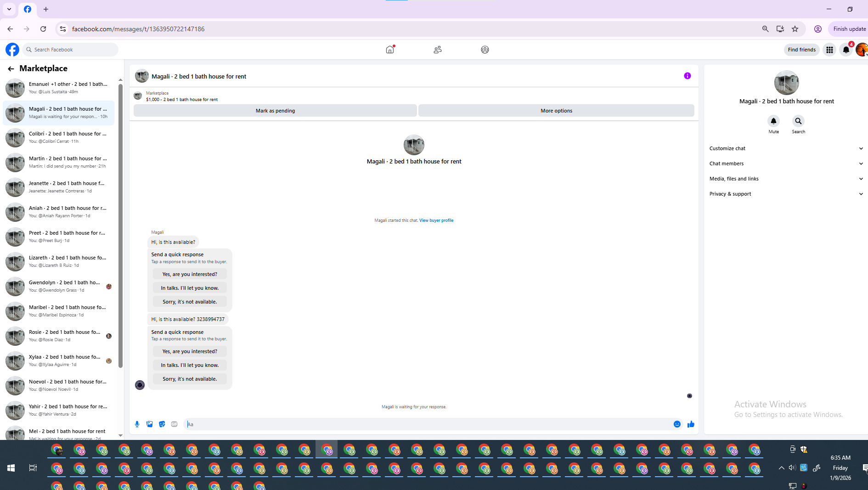The width and height of the screenshot is (868, 490).
Task: Send first 'Sorry, it's not available.' response
Action: click(x=190, y=302)
